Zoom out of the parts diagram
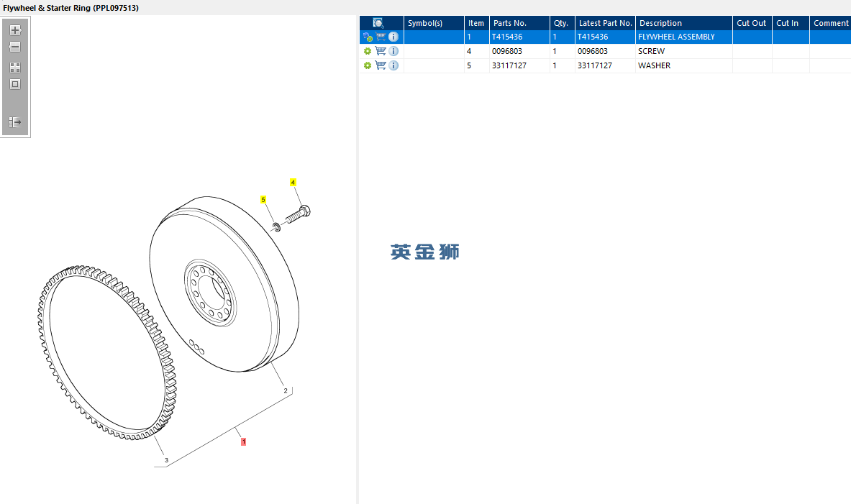The image size is (851, 504). 15,47
